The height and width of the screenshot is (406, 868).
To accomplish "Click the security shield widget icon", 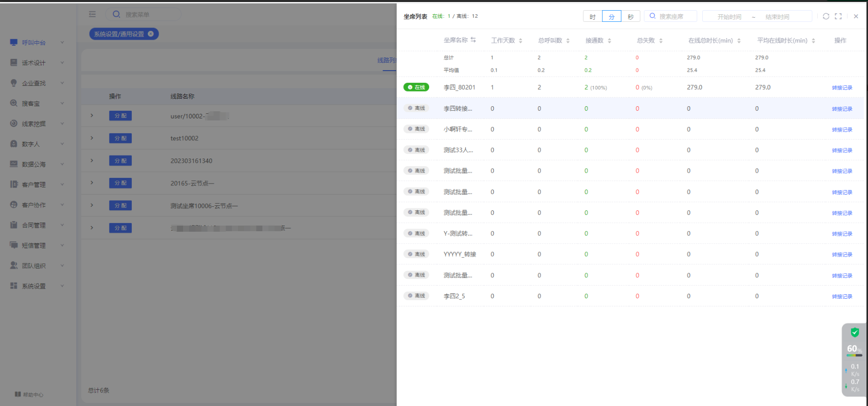I will tap(855, 332).
